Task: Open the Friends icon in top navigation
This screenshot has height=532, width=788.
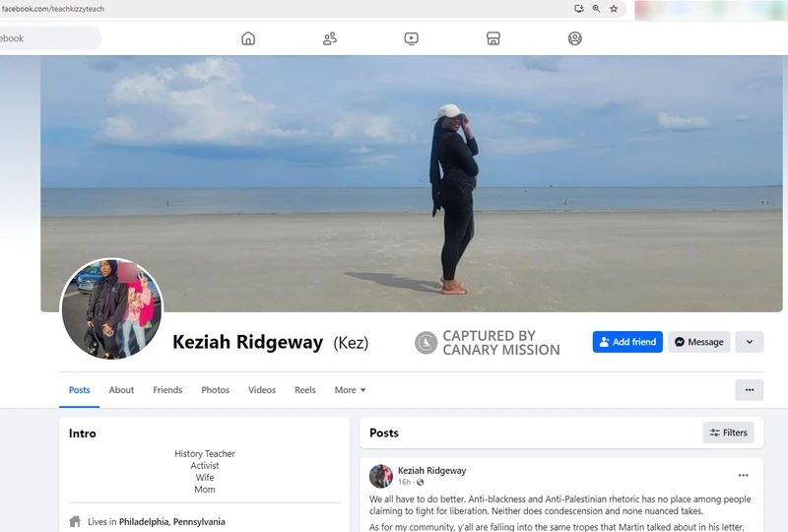Action: pyautogui.click(x=330, y=38)
